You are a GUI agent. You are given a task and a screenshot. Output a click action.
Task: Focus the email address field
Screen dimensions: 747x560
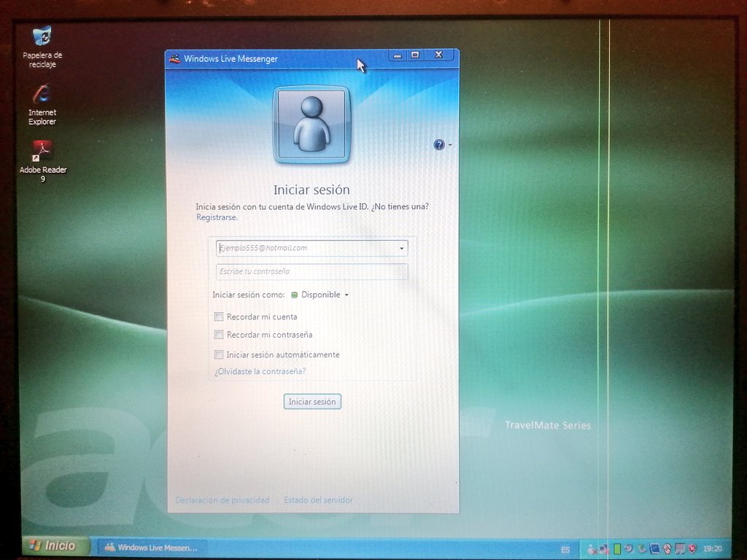[x=311, y=248]
